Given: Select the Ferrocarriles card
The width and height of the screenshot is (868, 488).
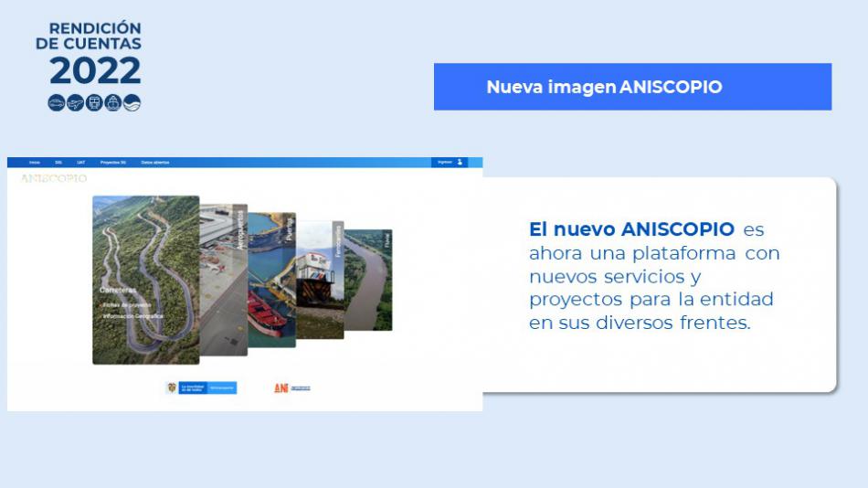Looking at the screenshot, I should [320, 280].
